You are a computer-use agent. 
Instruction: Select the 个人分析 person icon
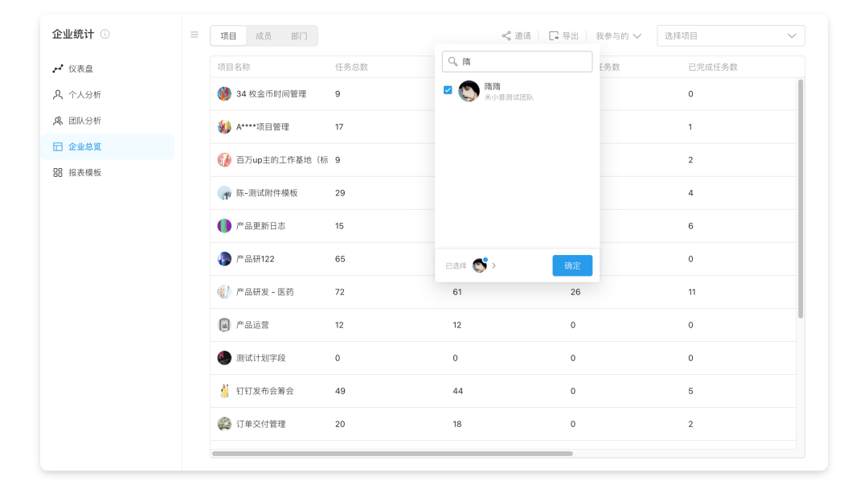58,95
